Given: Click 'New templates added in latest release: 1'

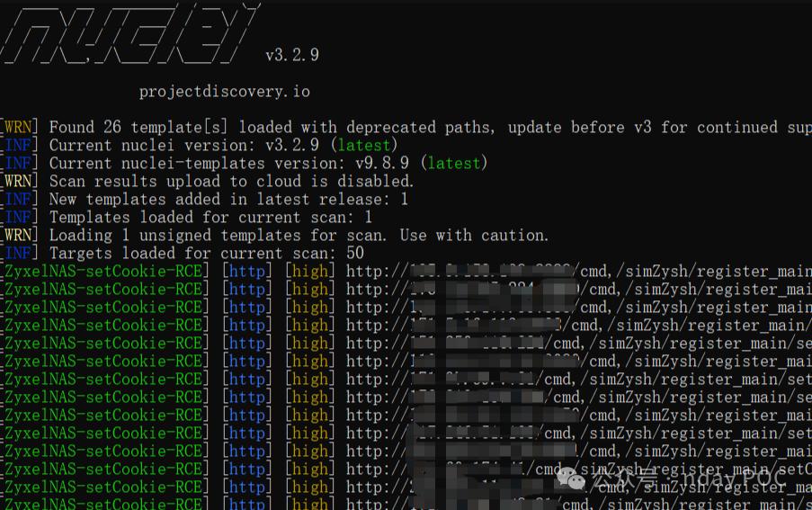Looking at the screenshot, I should pos(228,200).
